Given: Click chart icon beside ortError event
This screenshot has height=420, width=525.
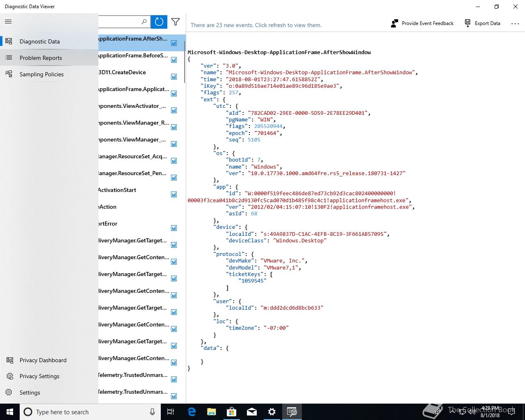Looking at the screenshot, I should [x=174, y=228].
